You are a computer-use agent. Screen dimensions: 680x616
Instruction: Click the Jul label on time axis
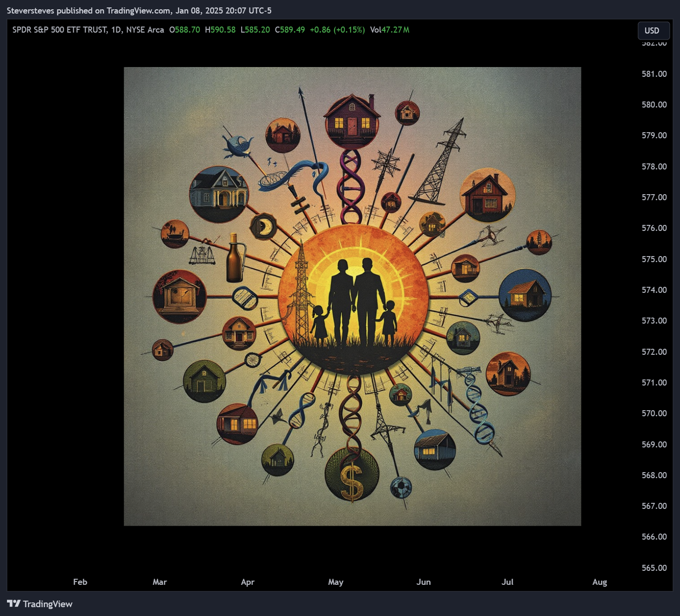tap(507, 582)
